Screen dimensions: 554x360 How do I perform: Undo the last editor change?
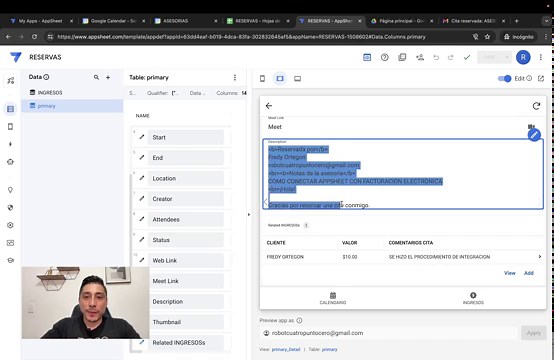pos(436,57)
